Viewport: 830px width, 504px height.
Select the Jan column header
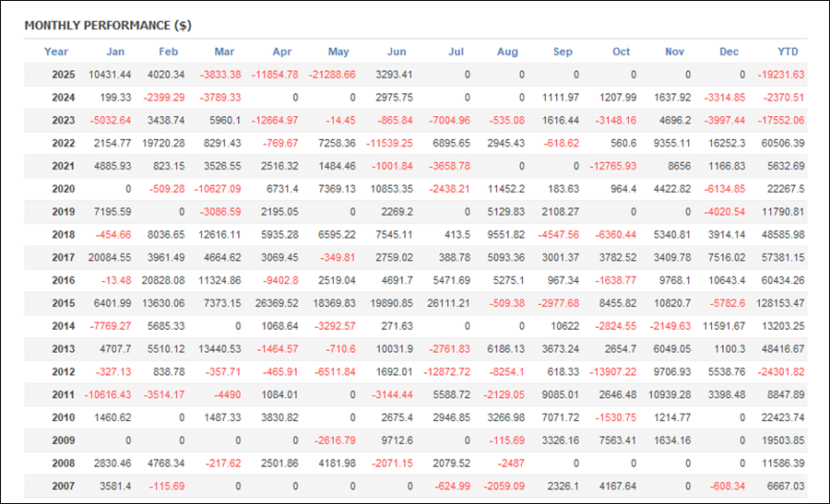pyautogui.click(x=115, y=52)
